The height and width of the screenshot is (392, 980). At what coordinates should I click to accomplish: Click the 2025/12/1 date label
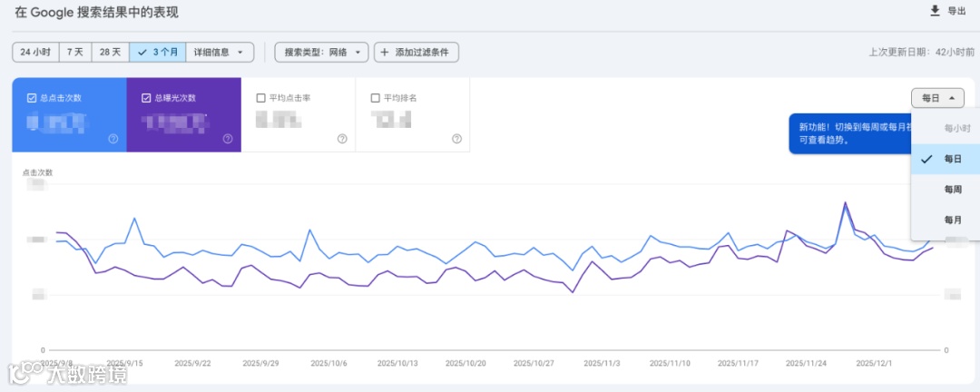[x=874, y=363]
